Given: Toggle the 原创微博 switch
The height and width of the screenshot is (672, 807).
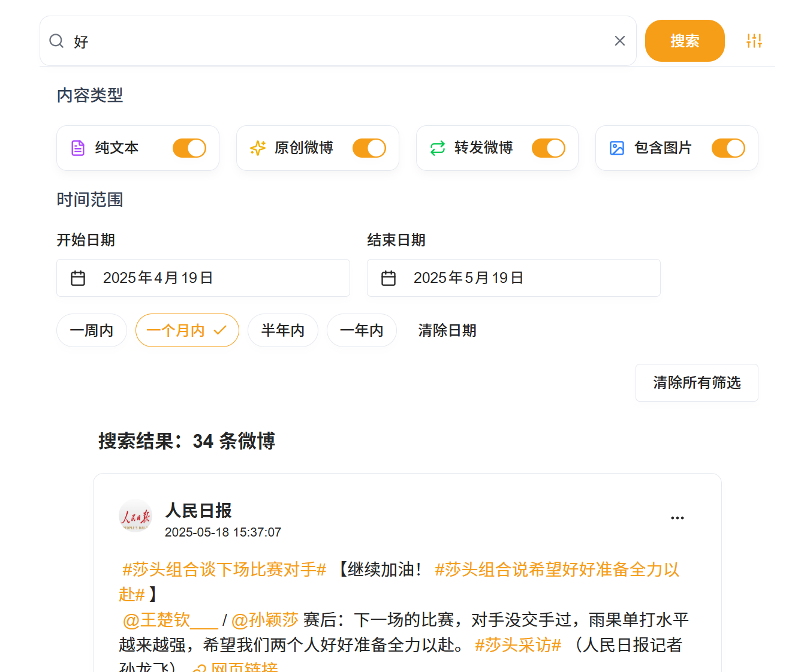Looking at the screenshot, I should [369, 148].
